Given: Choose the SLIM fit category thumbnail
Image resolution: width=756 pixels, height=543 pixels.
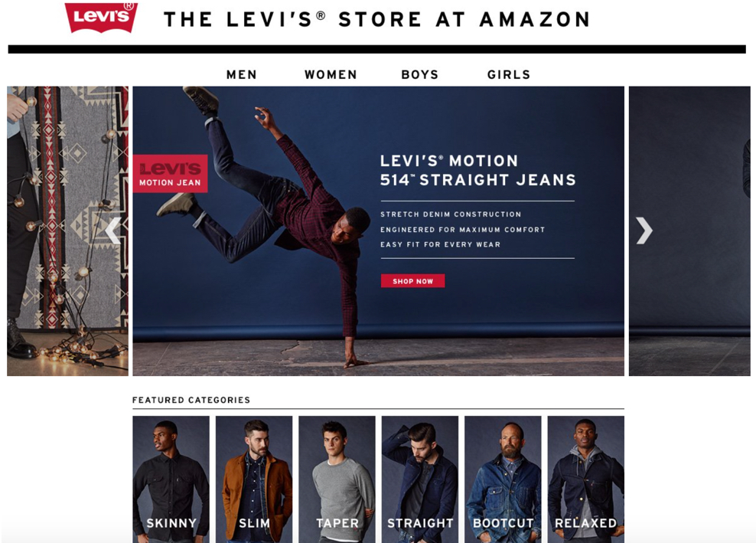Looking at the screenshot, I should click(254, 479).
